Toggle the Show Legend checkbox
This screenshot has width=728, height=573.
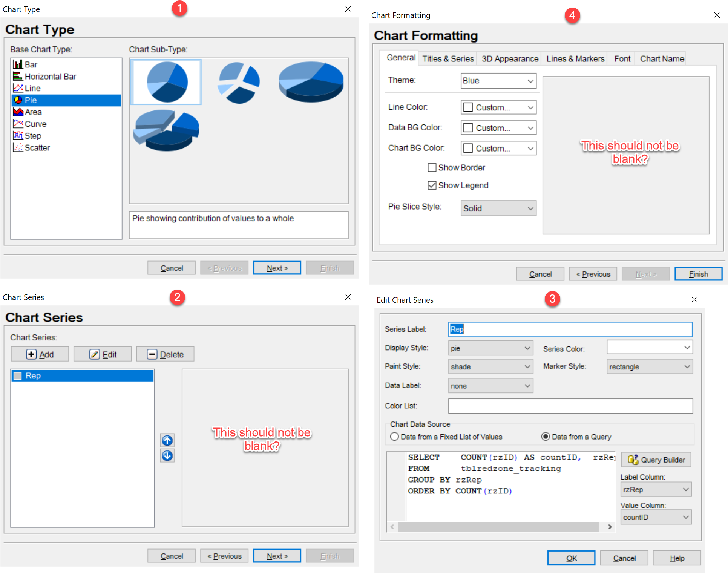[x=432, y=185]
